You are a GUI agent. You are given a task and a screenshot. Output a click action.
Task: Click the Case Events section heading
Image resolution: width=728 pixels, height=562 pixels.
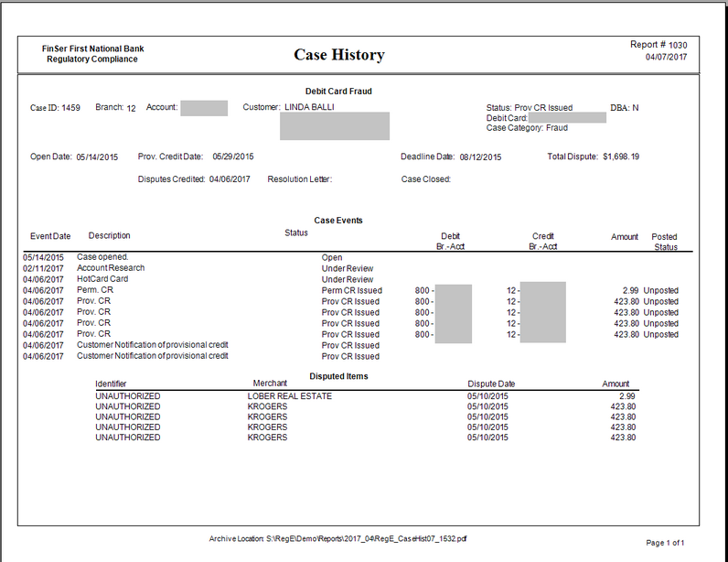point(338,221)
